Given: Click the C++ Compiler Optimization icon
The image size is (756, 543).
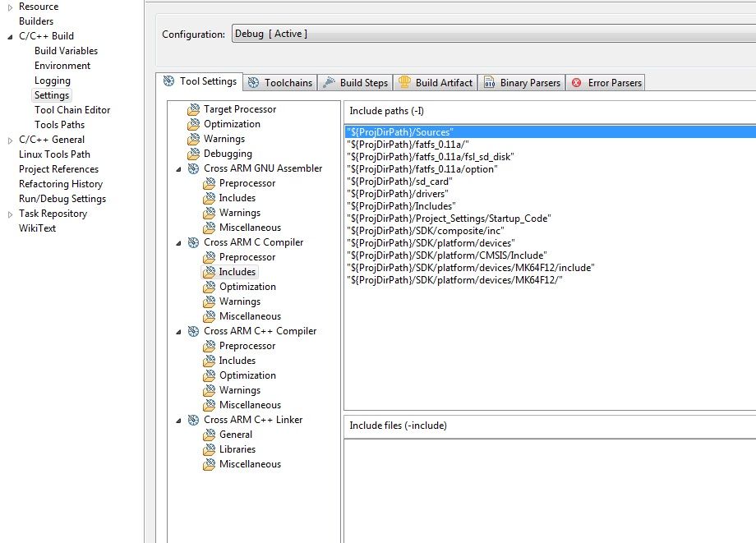Looking at the screenshot, I should [x=209, y=375].
